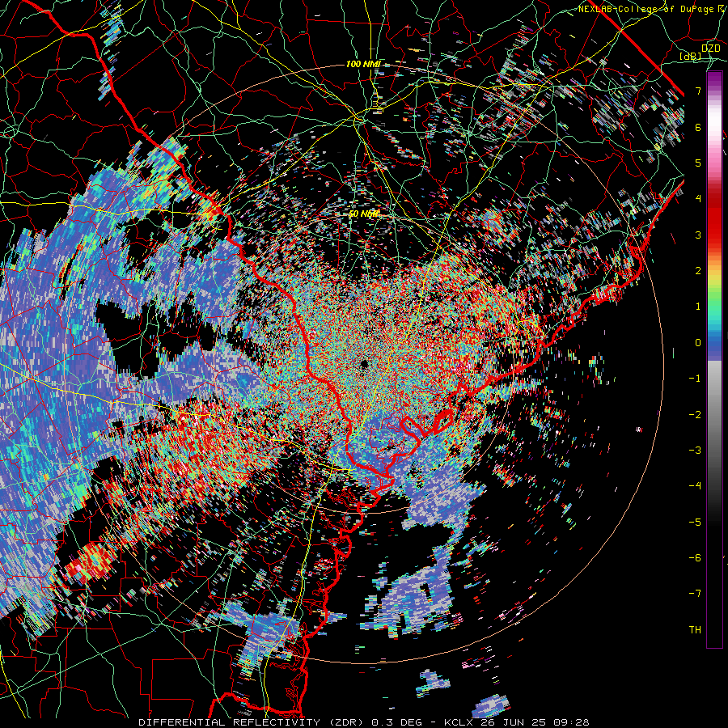Image resolution: width=728 pixels, height=728 pixels.
Task: Click the 2 label on color scale
Action: click(x=698, y=271)
